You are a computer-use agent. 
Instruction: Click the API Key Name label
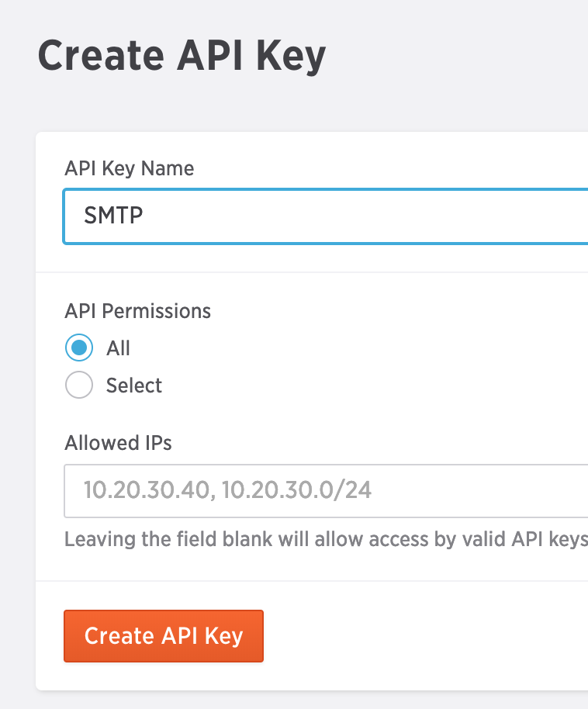[x=130, y=168]
